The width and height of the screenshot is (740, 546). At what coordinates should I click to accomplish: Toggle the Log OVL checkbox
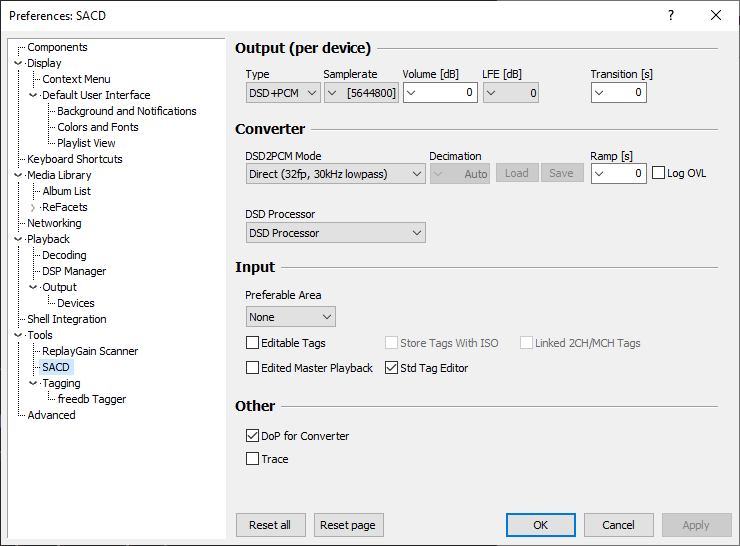coord(658,173)
